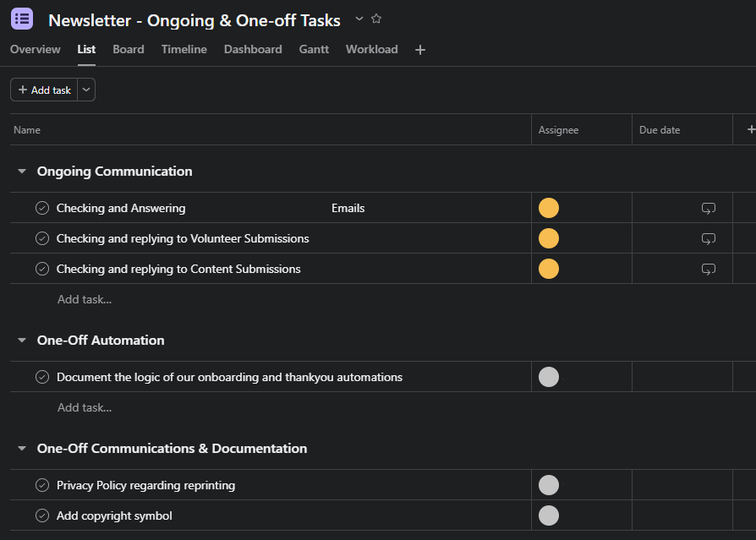Switch to the Gantt tab
756x540 pixels.
(314, 50)
